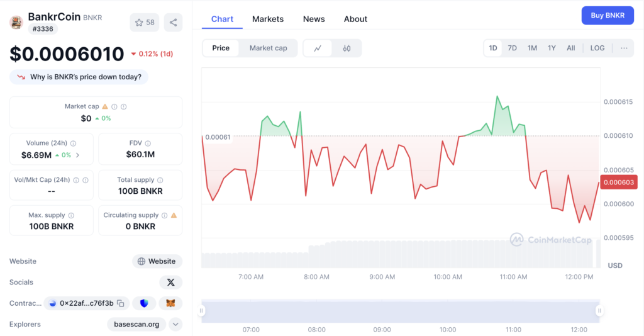Open the X (Twitter) social link
Image resolution: width=644 pixels, height=336 pixels.
[171, 282]
